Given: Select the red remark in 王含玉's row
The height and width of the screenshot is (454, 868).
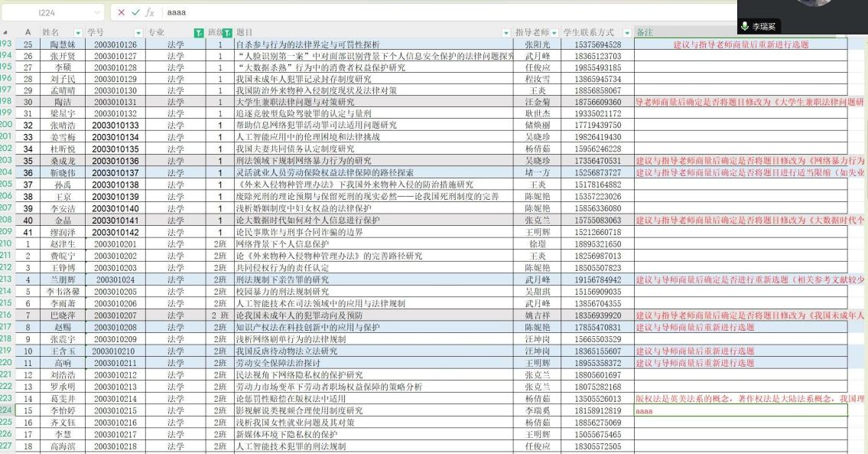Looking at the screenshot, I should point(741,351).
